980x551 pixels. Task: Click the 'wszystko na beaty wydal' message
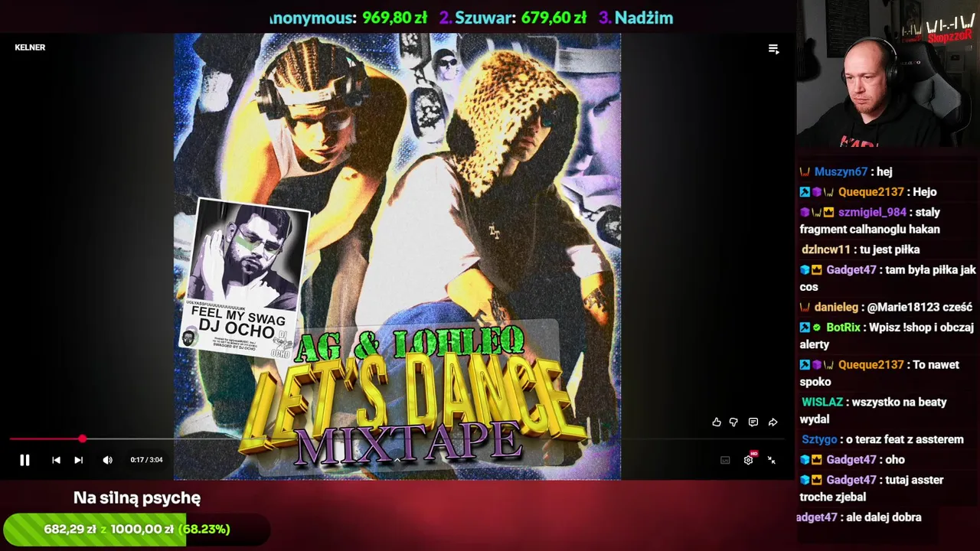click(x=874, y=410)
